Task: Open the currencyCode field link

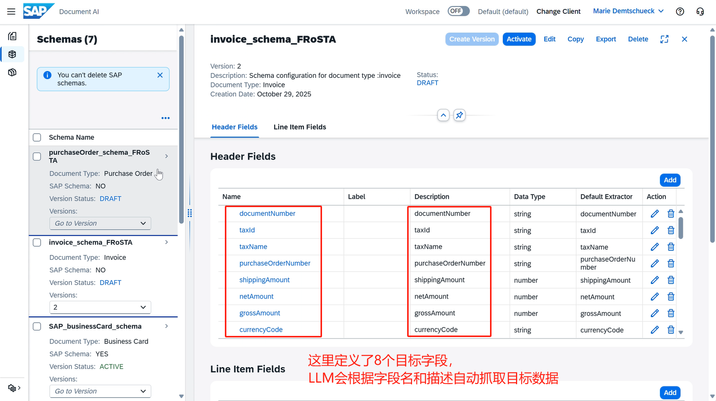Action: (x=261, y=329)
